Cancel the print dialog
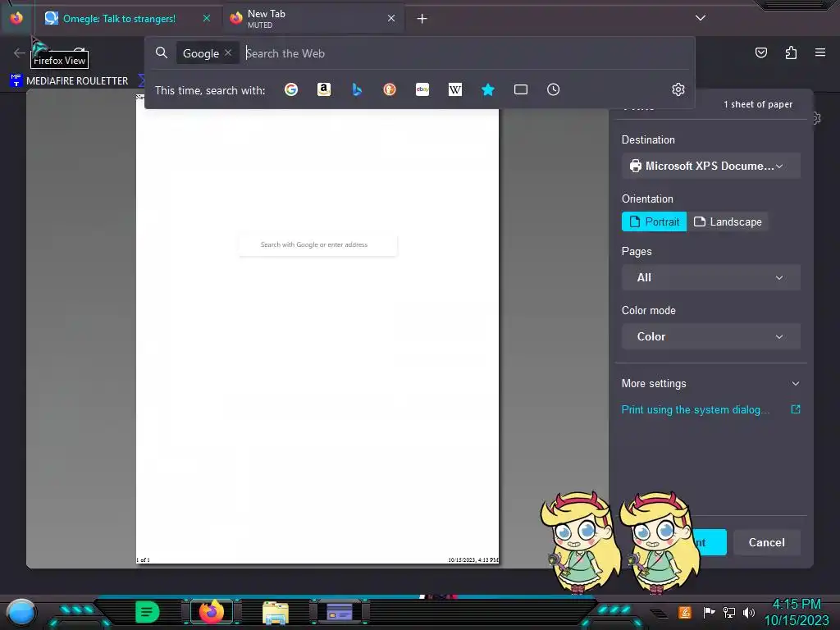This screenshot has height=630, width=840. tap(767, 542)
